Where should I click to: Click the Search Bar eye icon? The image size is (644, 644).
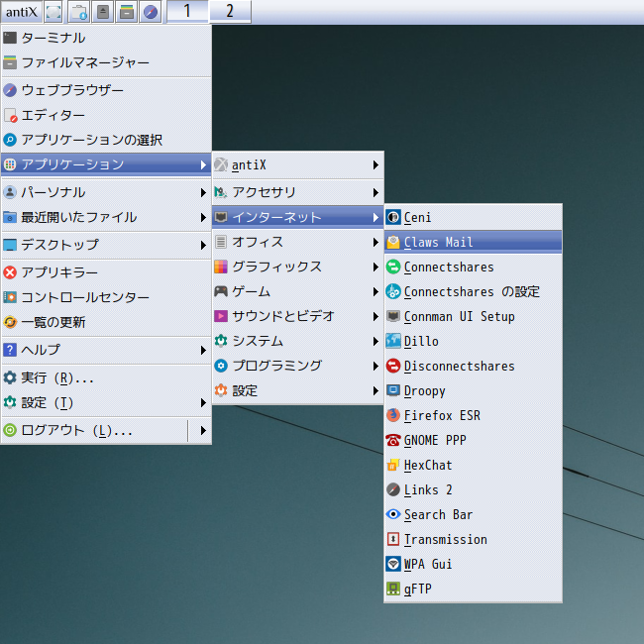tap(393, 514)
